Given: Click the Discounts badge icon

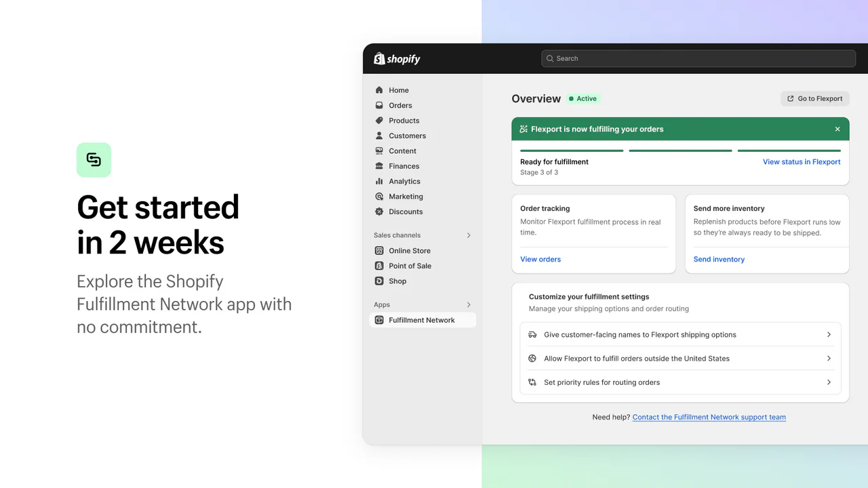Looking at the screenshot, I should (x=379, y=211).
